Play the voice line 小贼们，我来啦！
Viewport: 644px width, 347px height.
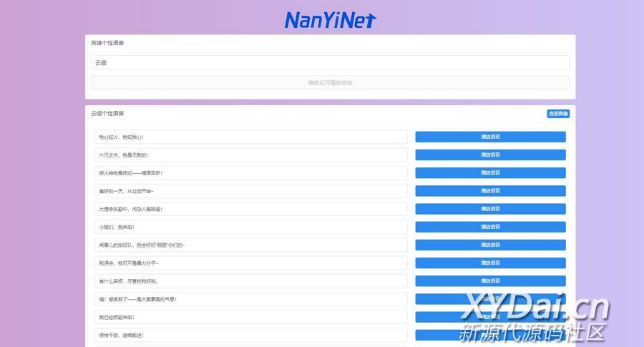(490, 227)
